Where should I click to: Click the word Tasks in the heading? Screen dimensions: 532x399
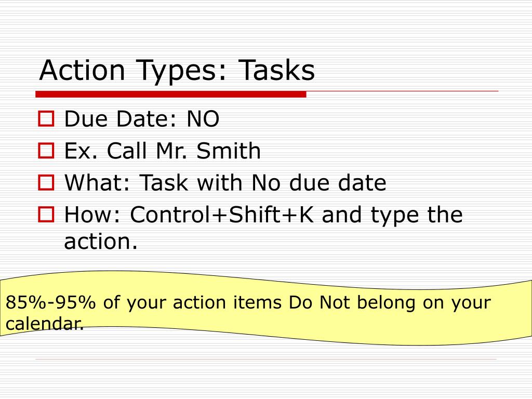click(276, 70)
